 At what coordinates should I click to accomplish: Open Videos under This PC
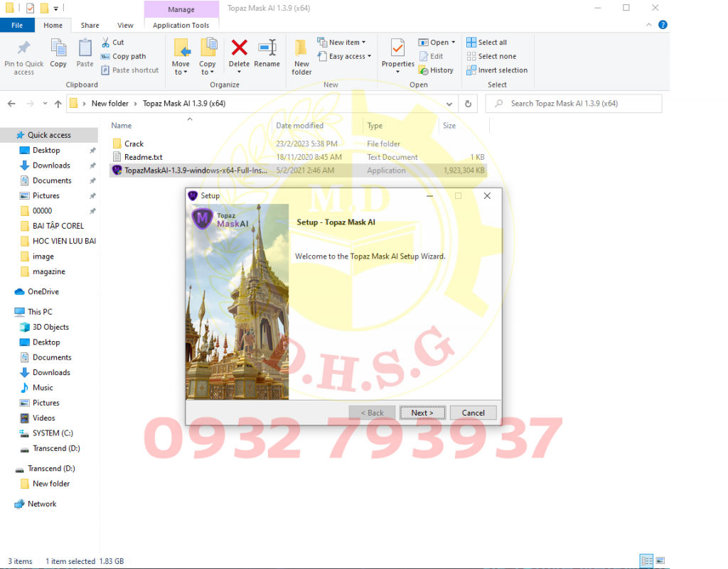coord(43,418)
